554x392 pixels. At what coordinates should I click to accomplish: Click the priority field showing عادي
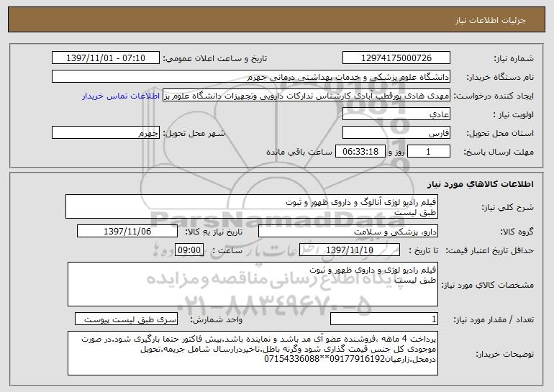pyautogui.click(x=396, y=114)
